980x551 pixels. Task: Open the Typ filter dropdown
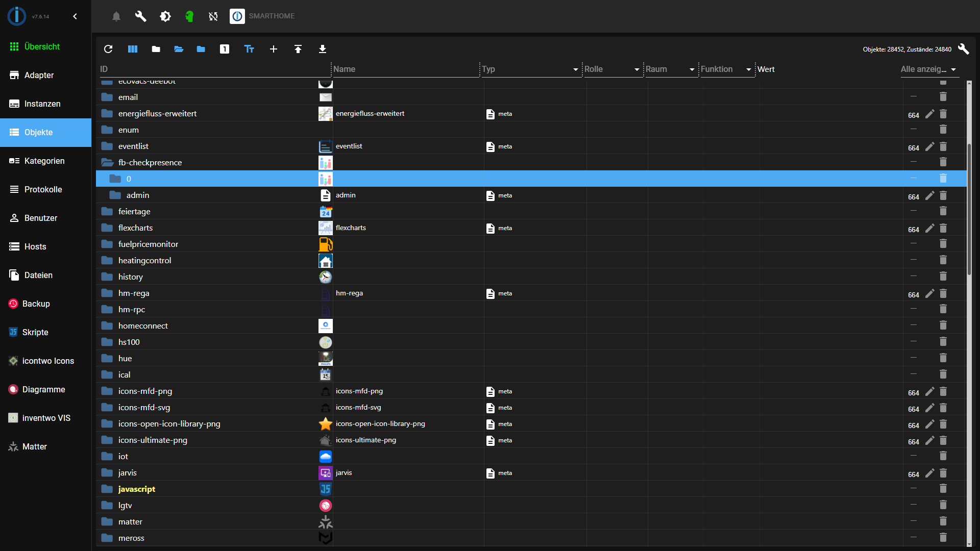575,69
